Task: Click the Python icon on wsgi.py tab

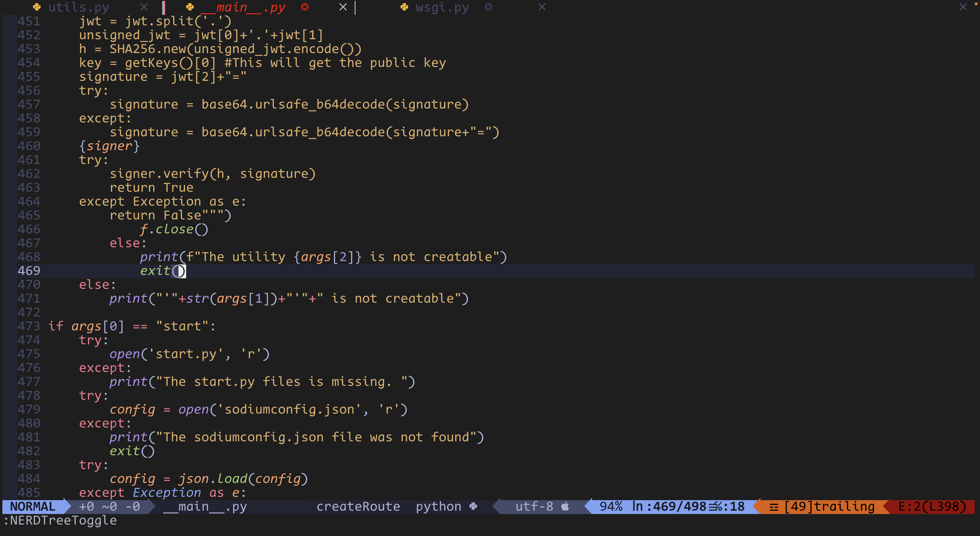Action: pos(404,7)
